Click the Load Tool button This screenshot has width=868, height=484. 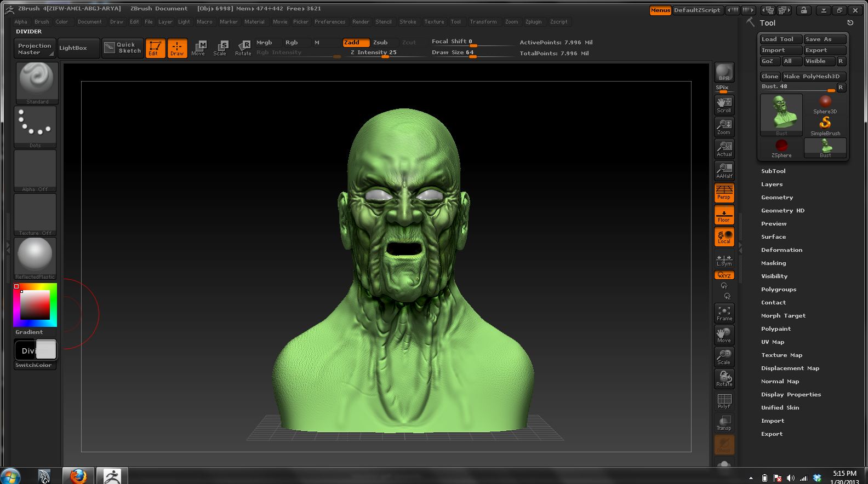pyautogui.click(x=780, y=39)
